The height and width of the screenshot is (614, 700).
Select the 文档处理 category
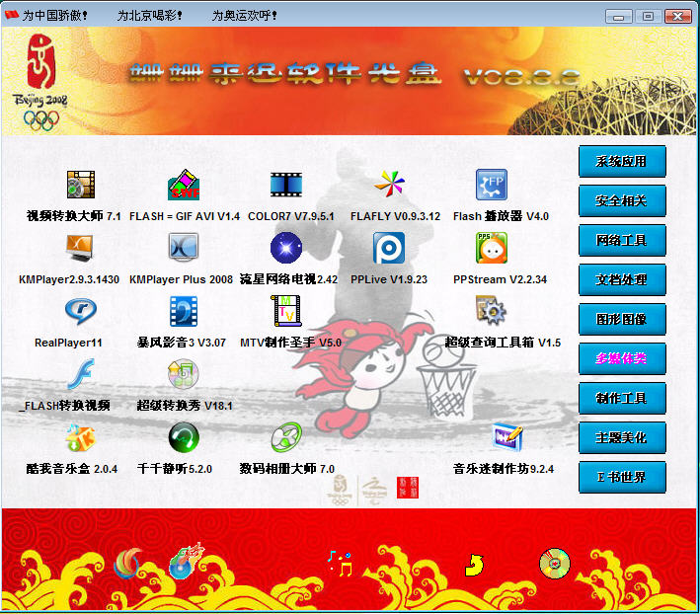(x=621, y=279)
